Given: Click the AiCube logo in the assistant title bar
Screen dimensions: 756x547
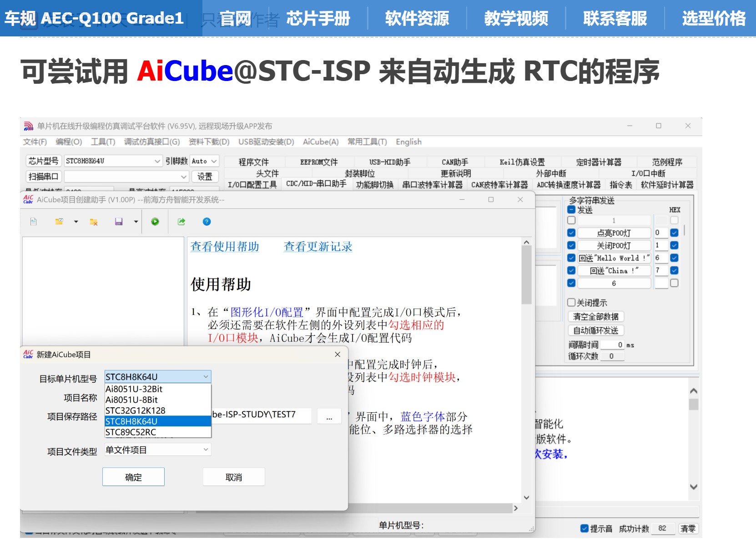Looking at the screenshot, I should (28, 199).
